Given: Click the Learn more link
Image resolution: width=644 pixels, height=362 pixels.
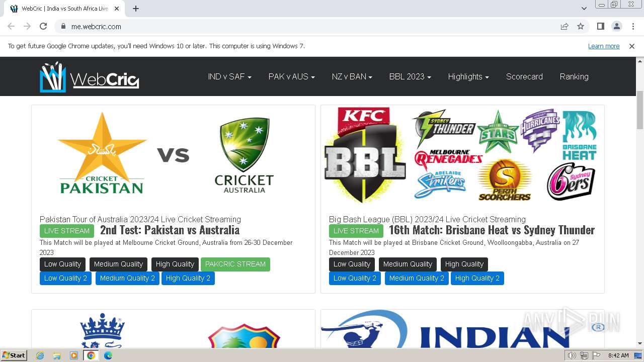Looking at the screenshot, I should coord(604,46).
